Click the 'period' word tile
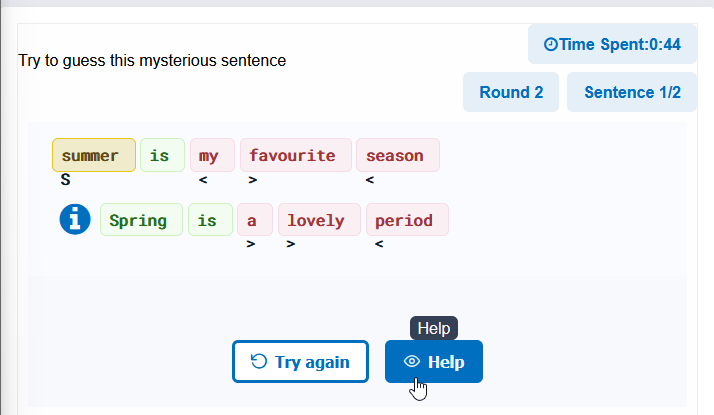 (408, 220)
